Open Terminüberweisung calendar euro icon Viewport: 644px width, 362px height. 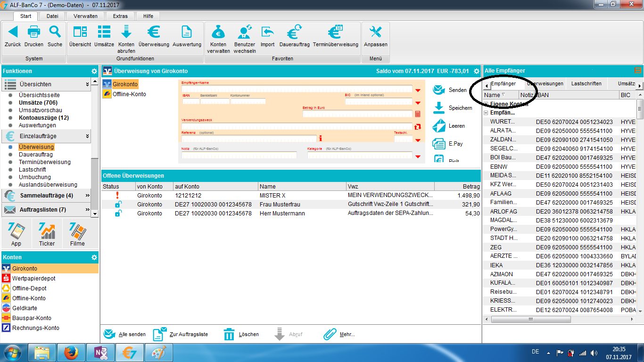[336, 32]
